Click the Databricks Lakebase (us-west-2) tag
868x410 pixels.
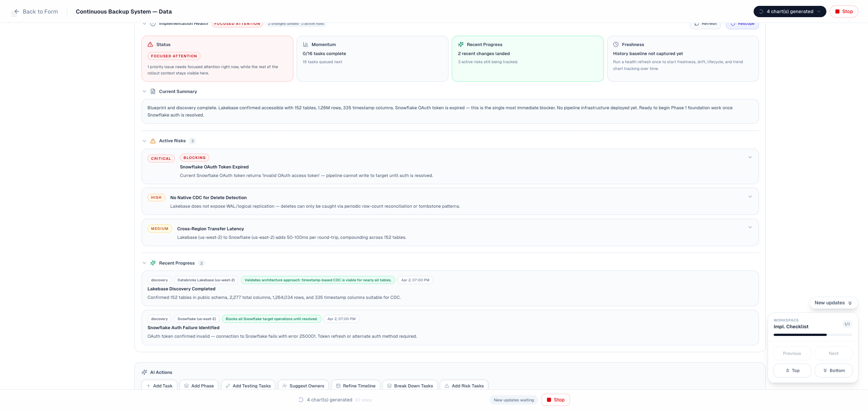tap(206, 280)
